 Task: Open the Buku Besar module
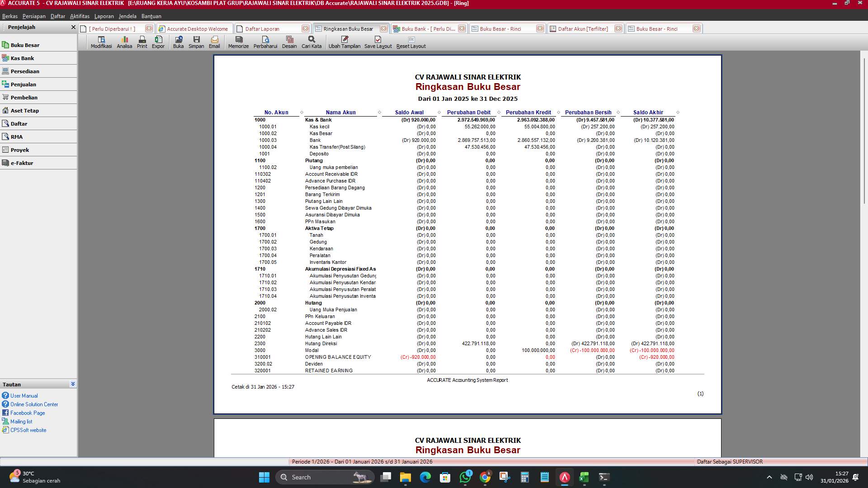(25, 45)
